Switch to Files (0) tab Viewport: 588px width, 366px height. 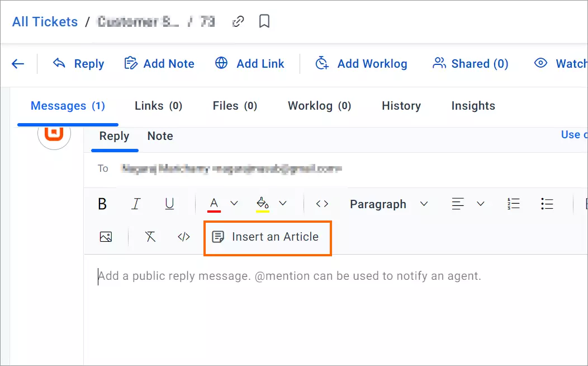pos(235,106)
